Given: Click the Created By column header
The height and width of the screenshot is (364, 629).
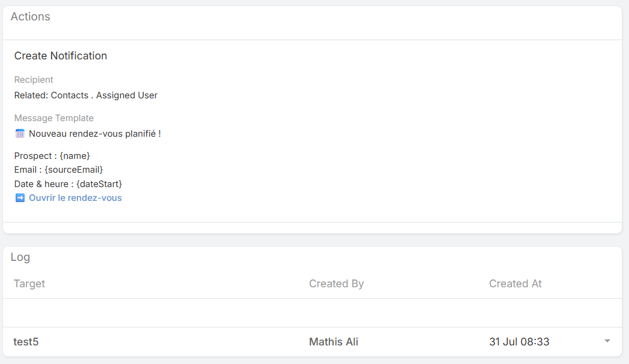Looking at the screenshot, I should click(336, 284).
